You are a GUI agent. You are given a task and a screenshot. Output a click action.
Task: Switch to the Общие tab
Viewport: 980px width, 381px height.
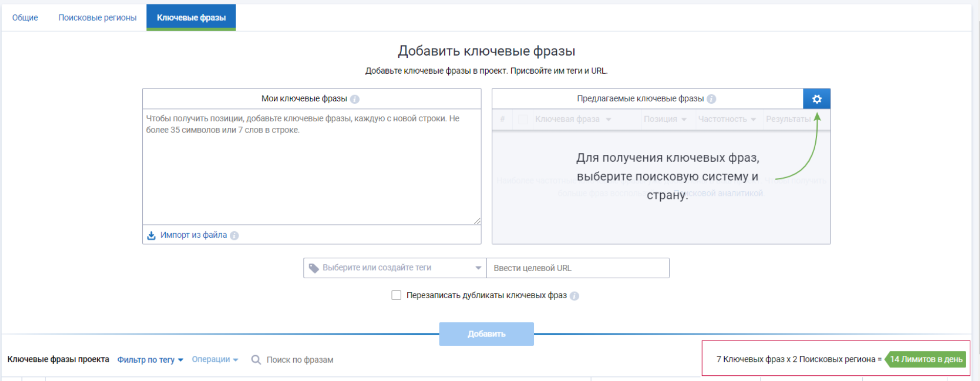click(25, 18)
